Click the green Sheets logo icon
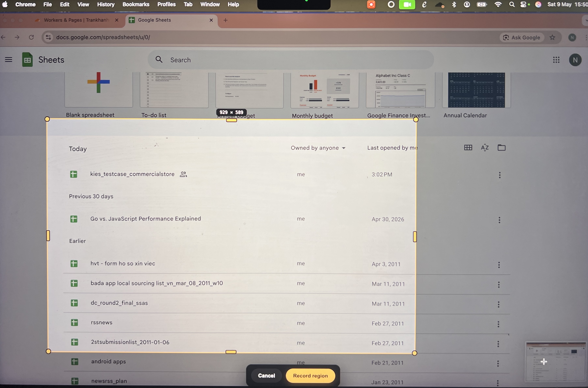This screenshot has height=388, width=588. click(27, 60)
